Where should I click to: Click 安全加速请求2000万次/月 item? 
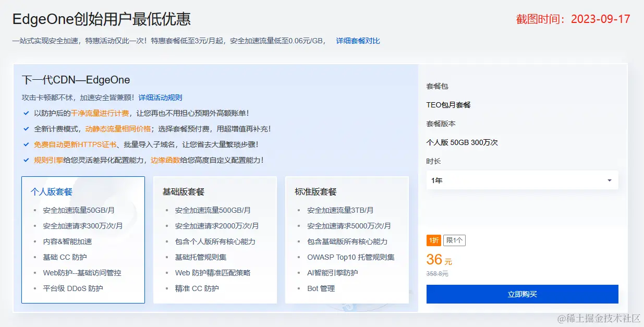[x=217, y=226]
